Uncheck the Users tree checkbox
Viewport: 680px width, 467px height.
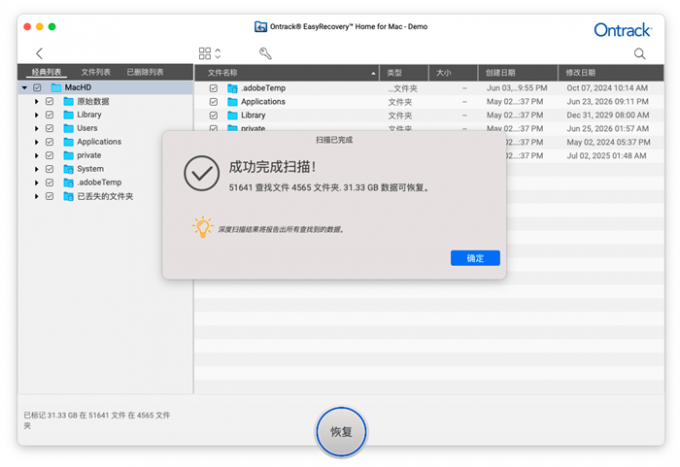click(49, 128)
